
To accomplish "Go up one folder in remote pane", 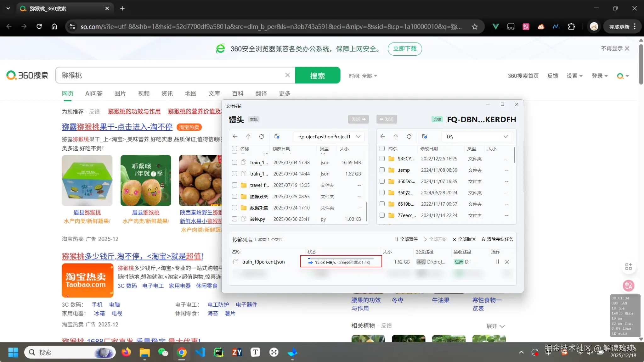I will click(x=396, y=136).
